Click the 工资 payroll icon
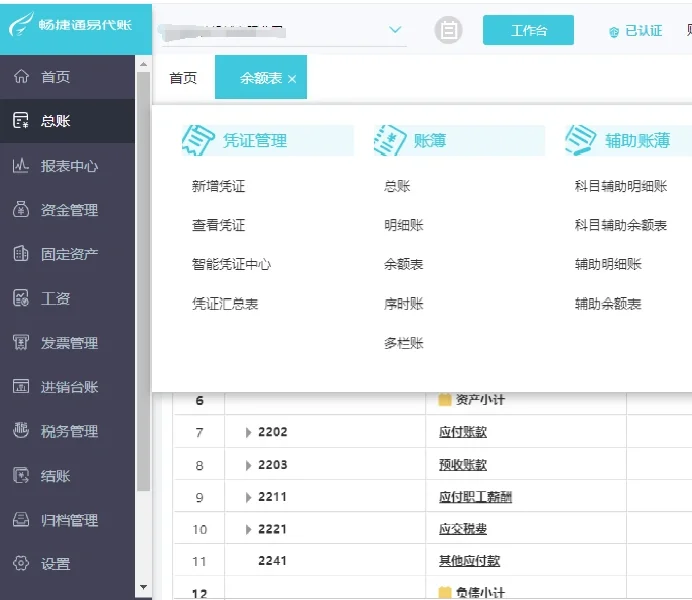This screenshot has width=692, height=600. tap(21, 298)
